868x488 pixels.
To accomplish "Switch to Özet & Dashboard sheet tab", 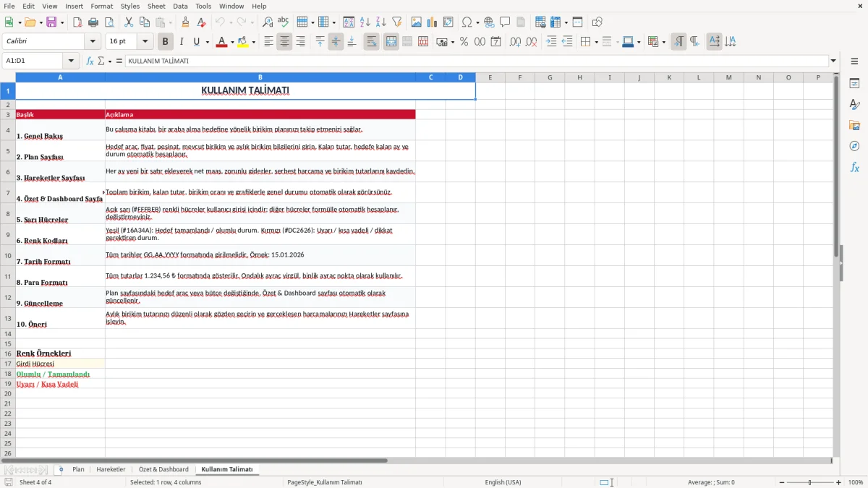I will (163, 469).
